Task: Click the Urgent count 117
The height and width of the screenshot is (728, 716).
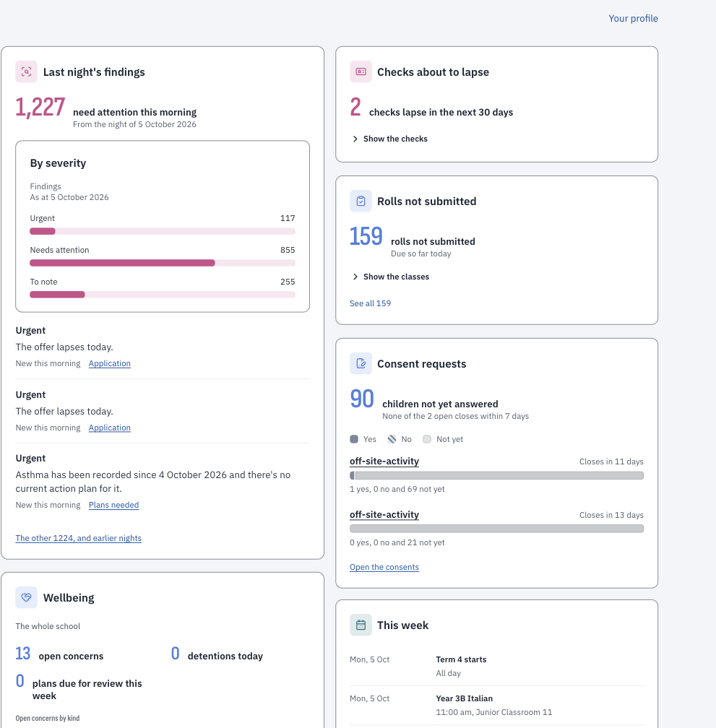Action: (288, 218)
